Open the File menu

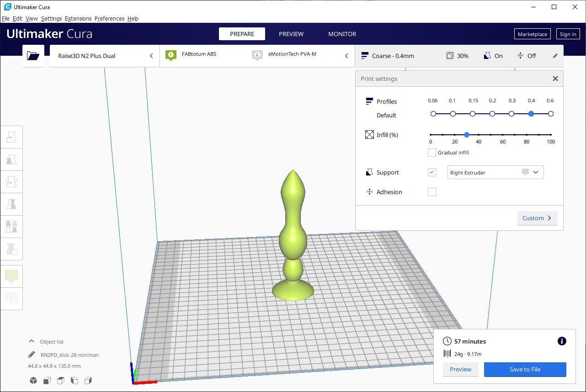(5, 18)
